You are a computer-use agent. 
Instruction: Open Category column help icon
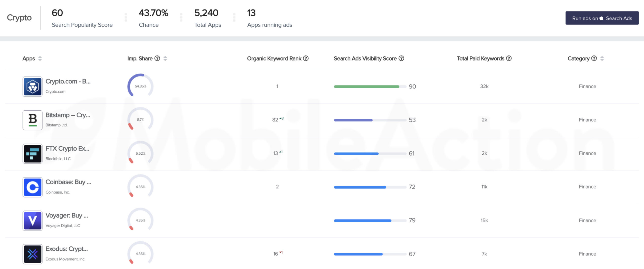(x=594, y=58)
